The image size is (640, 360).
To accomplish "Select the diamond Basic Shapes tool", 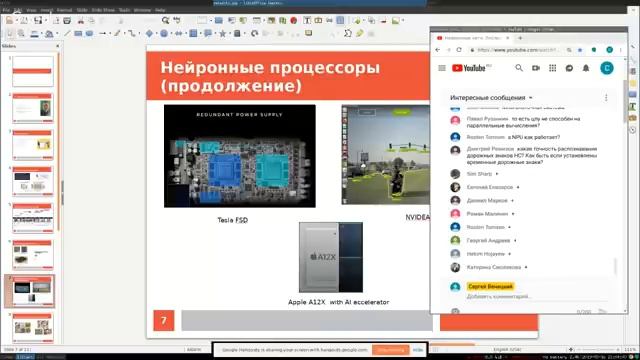I will tap(149, 33).
